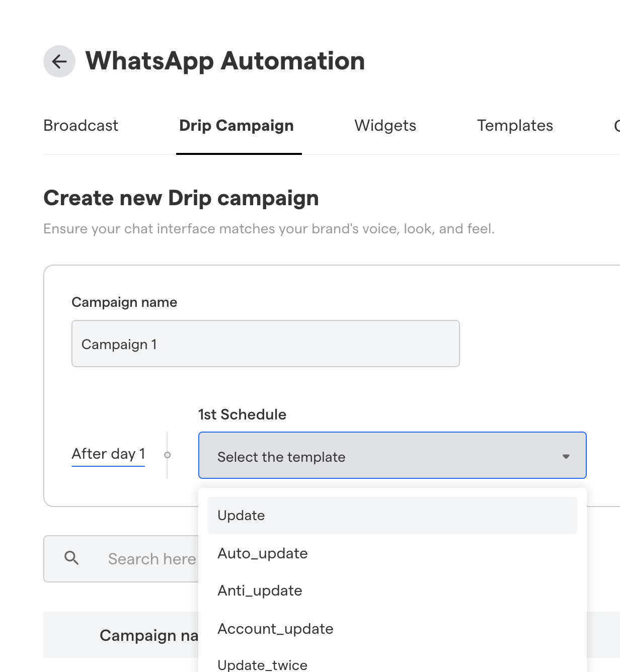
Task: Switch to the Widgets tab
Action: [385, 126]
